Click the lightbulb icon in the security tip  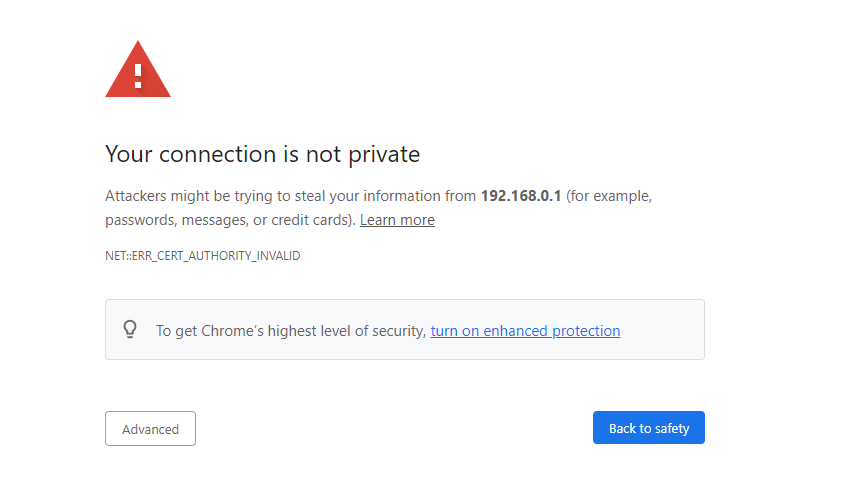pyautogui.click(x=130, y=329)
